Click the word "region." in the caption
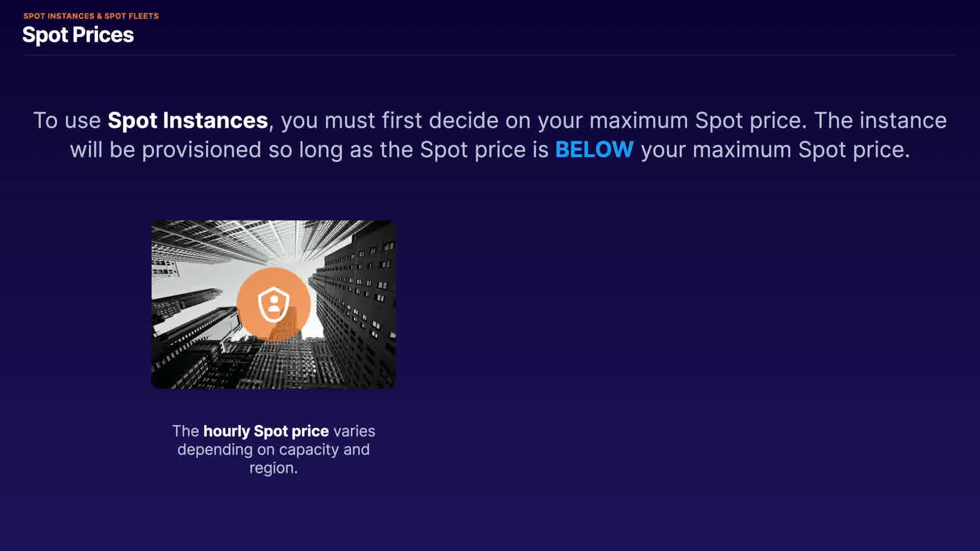The height and width of the screenshot is (551, 980). (274, 468)
